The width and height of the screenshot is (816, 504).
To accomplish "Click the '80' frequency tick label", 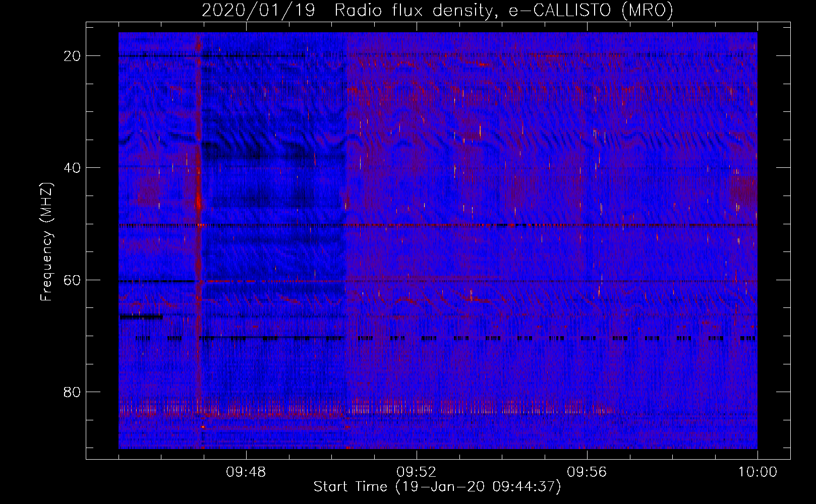I will pyautogui.click(x=73, y=392).
